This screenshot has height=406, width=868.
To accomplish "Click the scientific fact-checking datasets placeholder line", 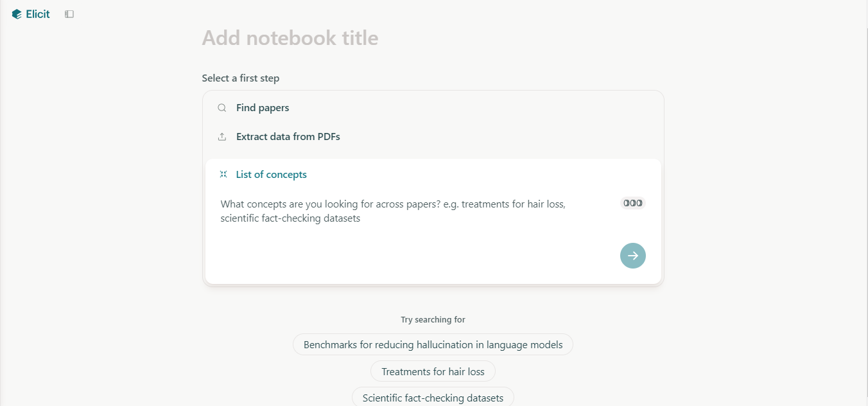I will tap(290, 218).
